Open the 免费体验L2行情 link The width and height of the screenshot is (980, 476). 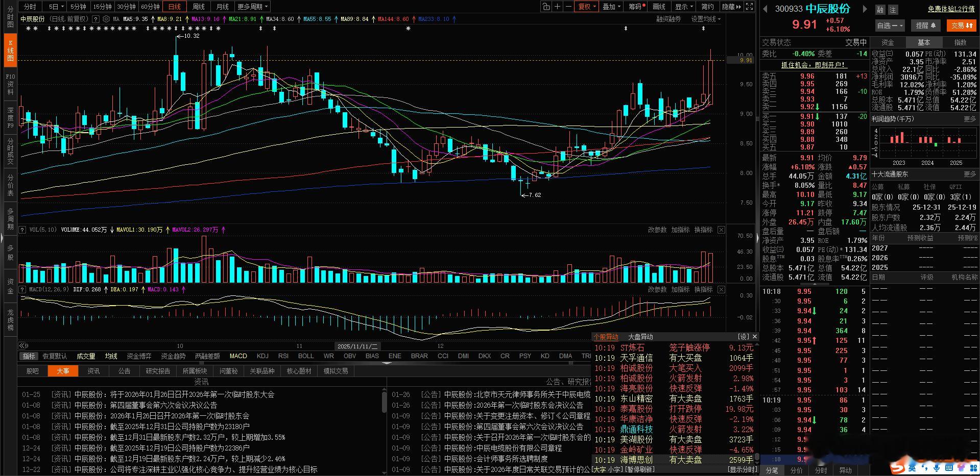951,9
